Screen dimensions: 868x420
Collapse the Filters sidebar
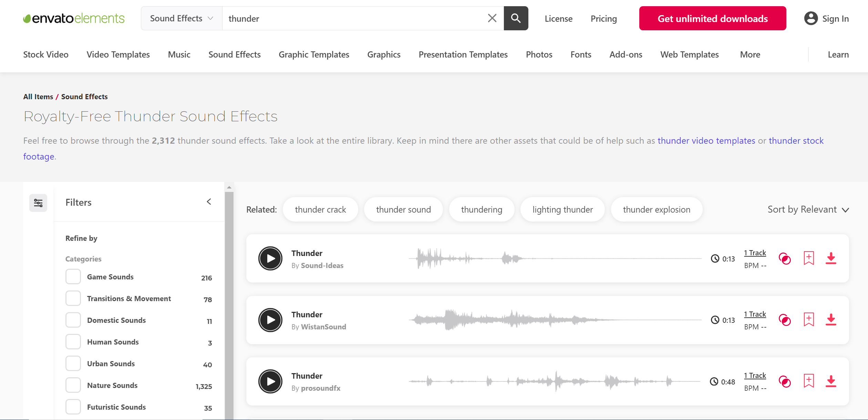pos(209,202)
